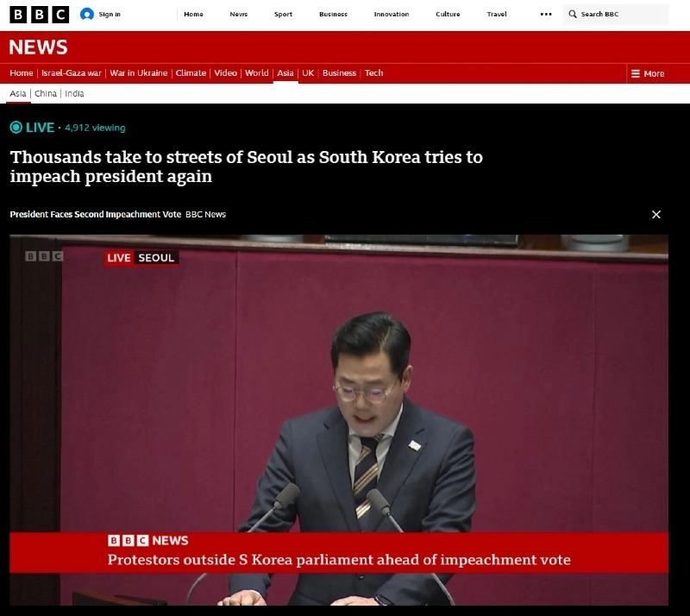The width and height of the screenshot is (690, 616).
Task: Open the China sub-section
Action: (x=46, y=93)
